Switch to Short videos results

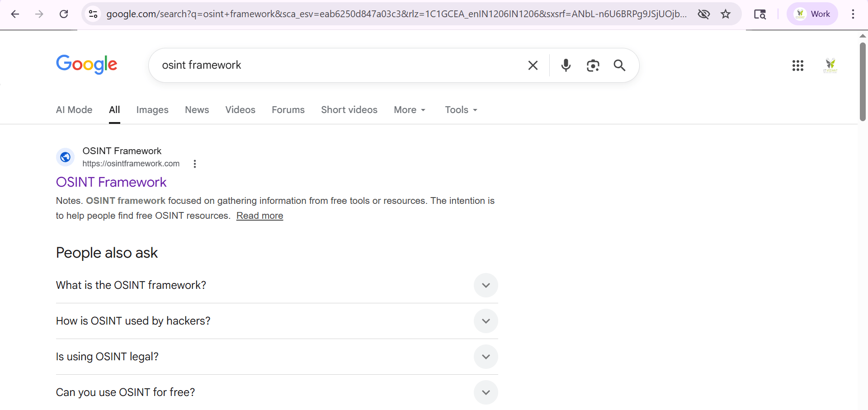point(349,110)
